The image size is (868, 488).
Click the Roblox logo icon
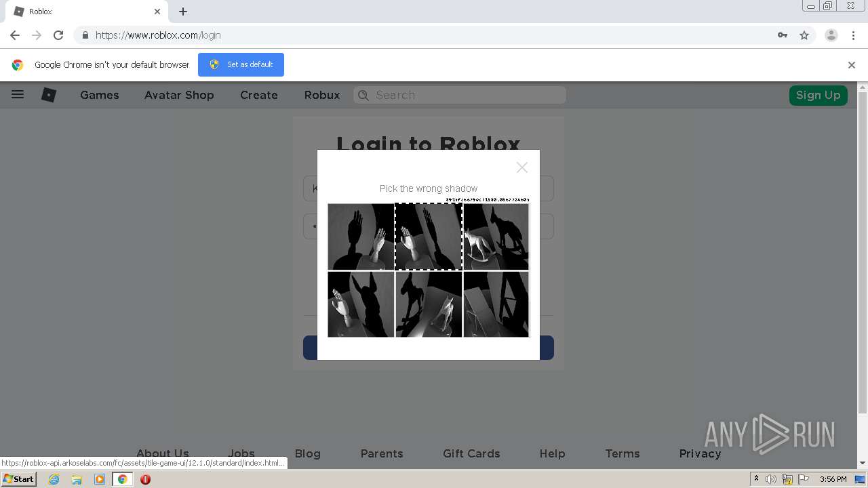[x=49, y=95]
